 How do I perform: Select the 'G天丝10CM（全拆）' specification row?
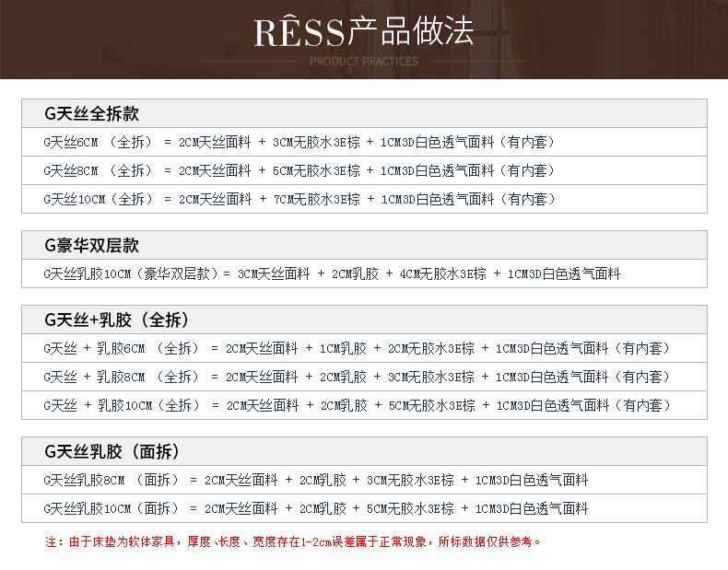[x=364, y=199]
